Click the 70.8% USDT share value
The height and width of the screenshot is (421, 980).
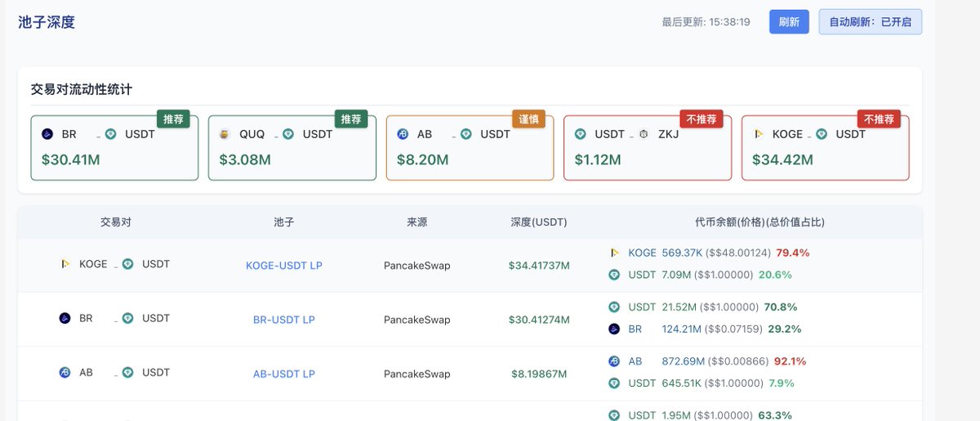[x=781, y=307]
